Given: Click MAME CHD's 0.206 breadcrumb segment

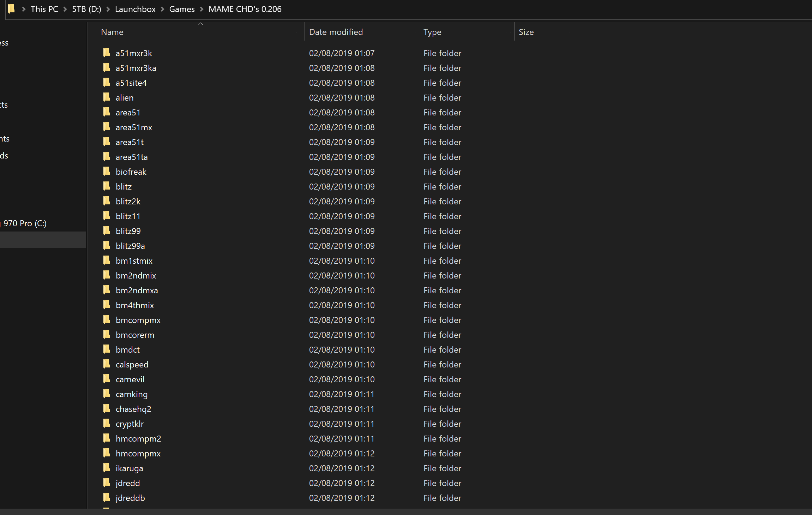Looking at the screenshot, I should (x=245, y=9).
